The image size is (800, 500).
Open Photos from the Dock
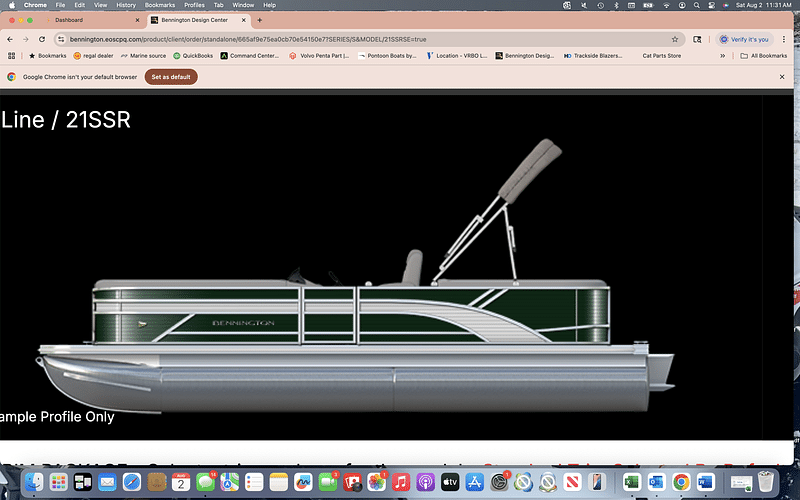click(x=377, y=482)
